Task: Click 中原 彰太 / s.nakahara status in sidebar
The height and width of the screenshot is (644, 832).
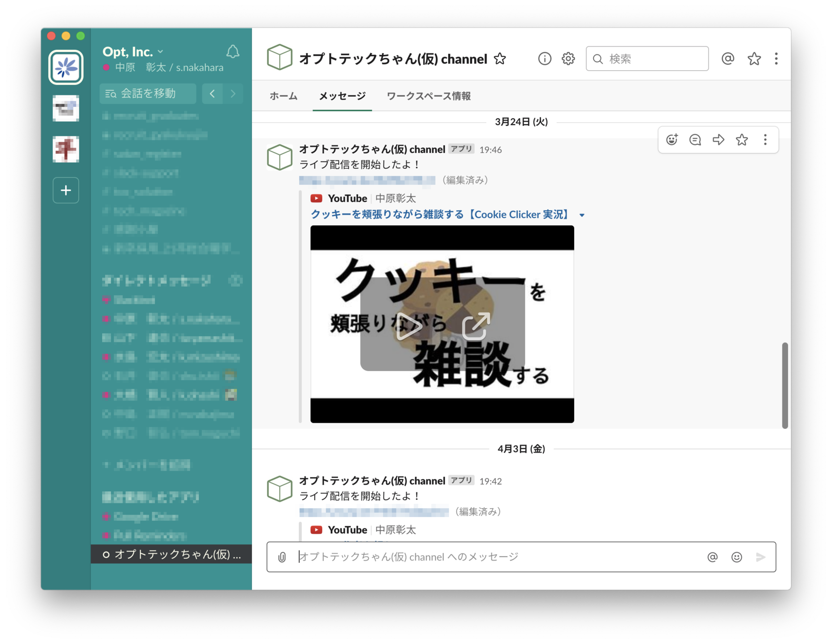Action: point(163,68)
